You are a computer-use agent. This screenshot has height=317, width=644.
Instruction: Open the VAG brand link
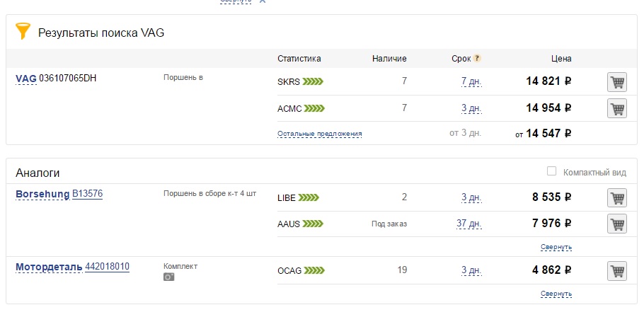[x=26, y=79]
